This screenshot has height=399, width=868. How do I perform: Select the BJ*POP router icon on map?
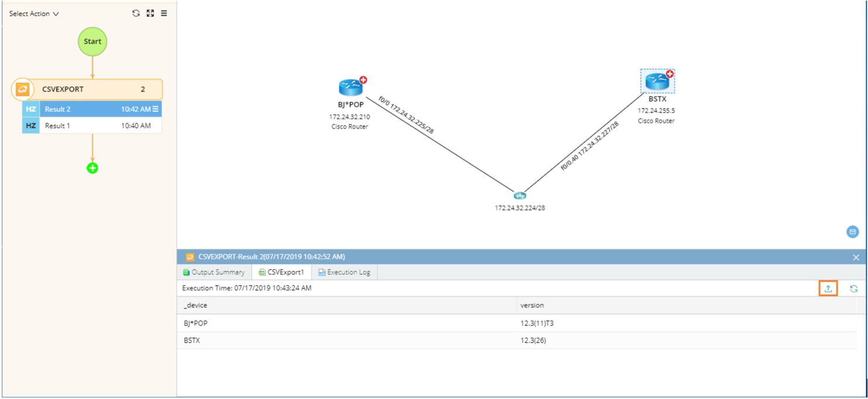(351, 87)
